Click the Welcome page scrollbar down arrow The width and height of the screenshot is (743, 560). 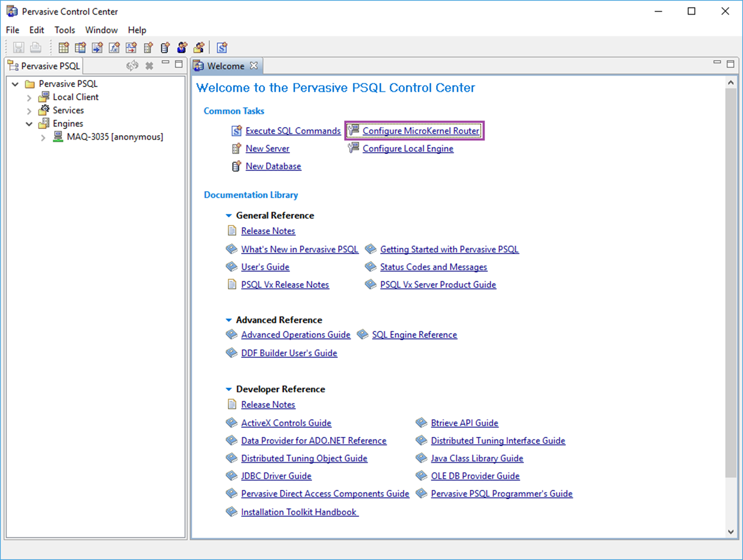731,532
